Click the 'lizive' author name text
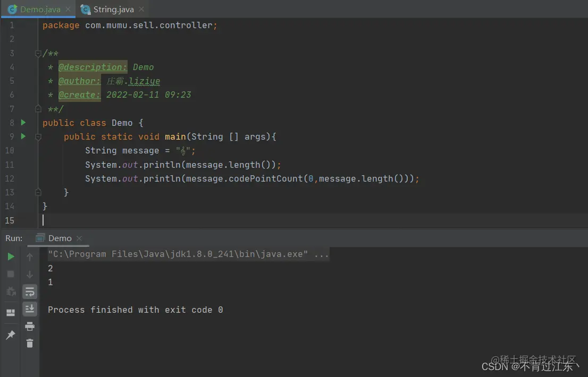 coord(145,81)
